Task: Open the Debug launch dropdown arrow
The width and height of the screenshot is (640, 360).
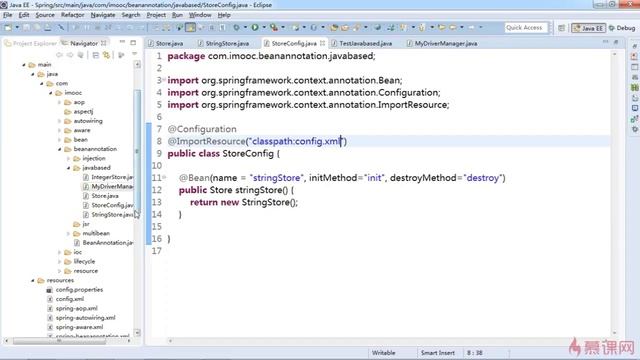Action: [x=245, y=27]
